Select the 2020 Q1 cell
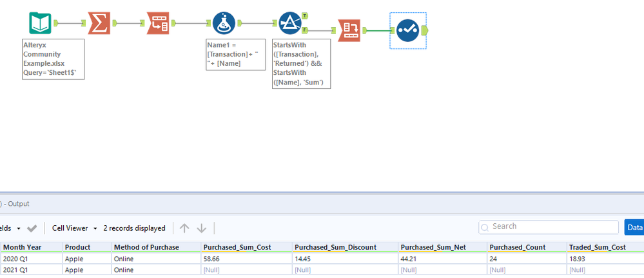 point(31,259)
